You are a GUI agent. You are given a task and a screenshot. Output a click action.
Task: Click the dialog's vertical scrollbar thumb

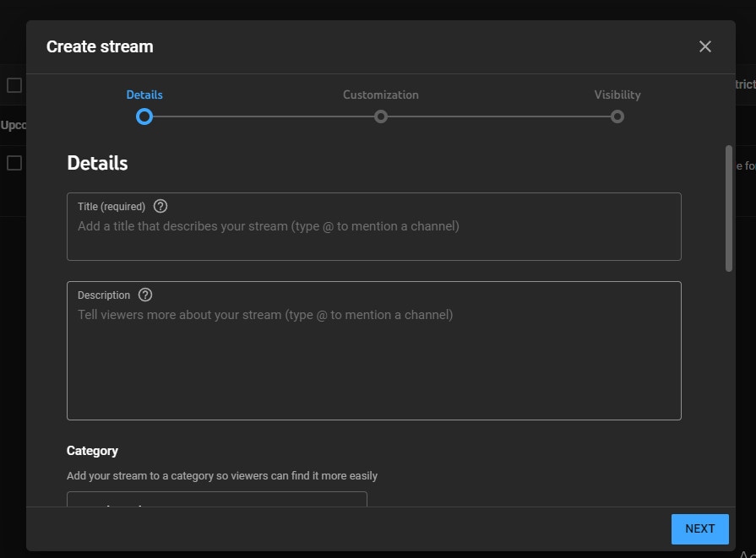click(x=729, y=209)
